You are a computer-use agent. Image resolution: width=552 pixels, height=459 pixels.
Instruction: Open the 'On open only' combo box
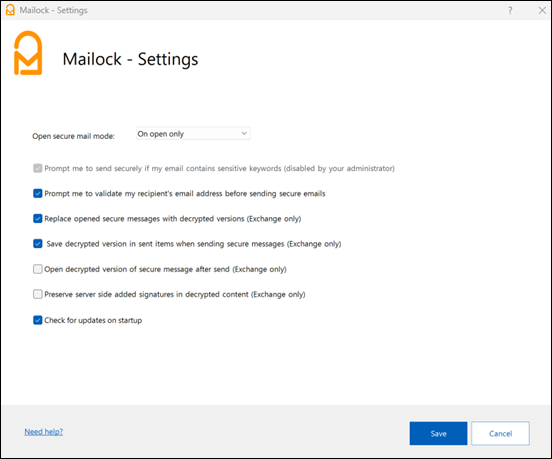(193, 133)
